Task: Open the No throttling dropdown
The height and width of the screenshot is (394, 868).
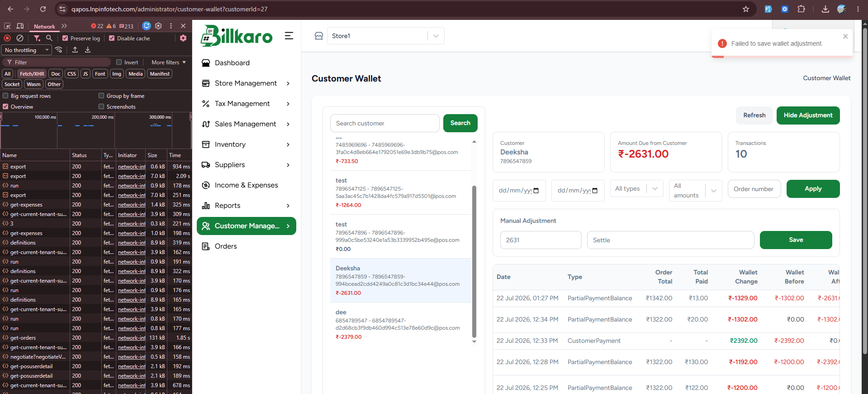Action: (x=27, y=50)
